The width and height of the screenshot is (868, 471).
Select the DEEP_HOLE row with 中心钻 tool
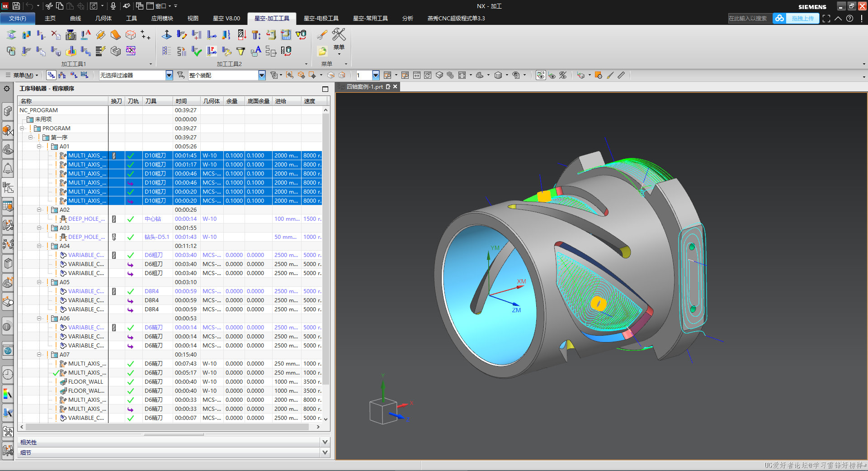(x=170, y=219)
